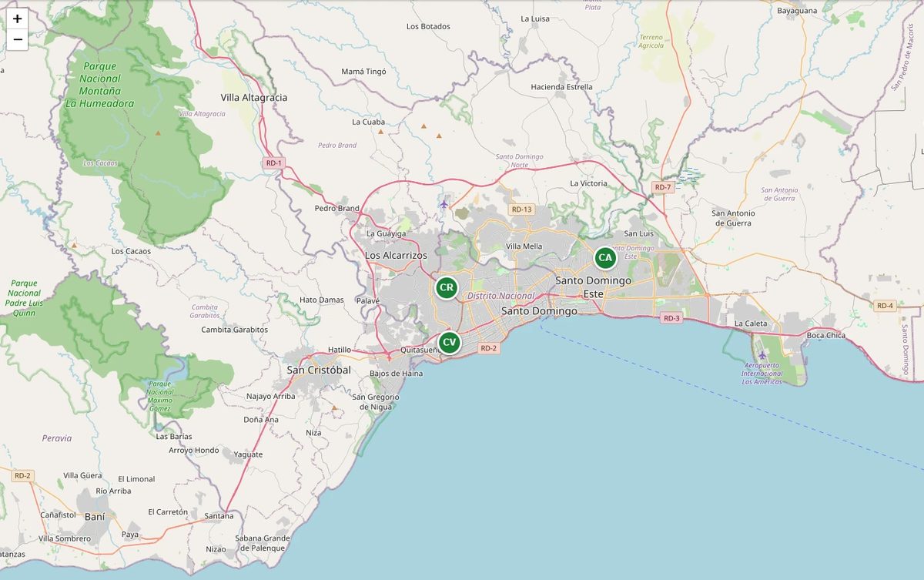Click the 'Parque Nacional Padre Luis Quinn' label
The width and height of the screenshot is (924, 580).
(25, 298)
